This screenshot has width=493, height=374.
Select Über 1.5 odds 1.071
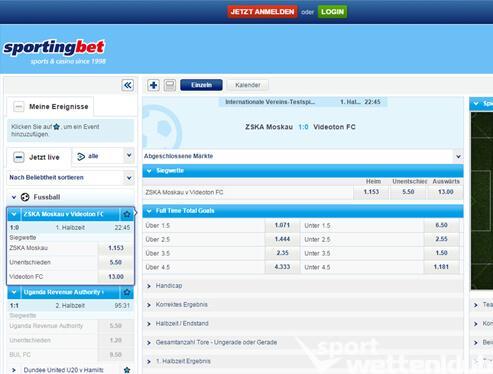(282, 225)
